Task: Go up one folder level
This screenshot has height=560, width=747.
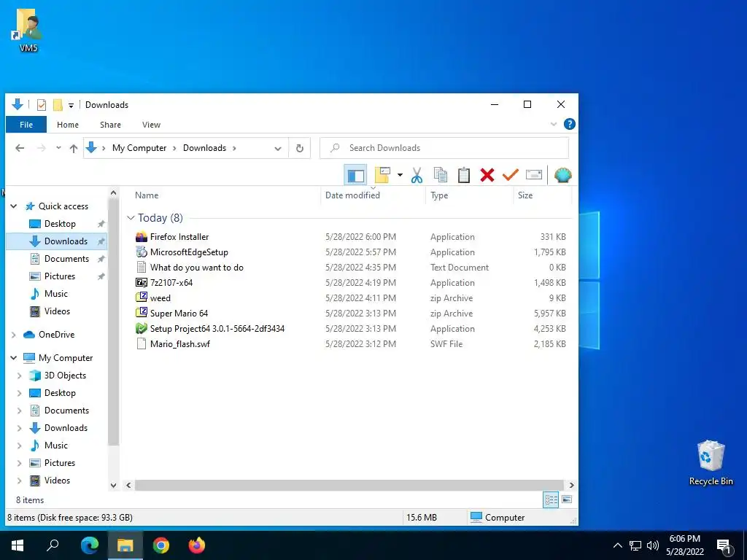Action: click(x=74, y=148)
